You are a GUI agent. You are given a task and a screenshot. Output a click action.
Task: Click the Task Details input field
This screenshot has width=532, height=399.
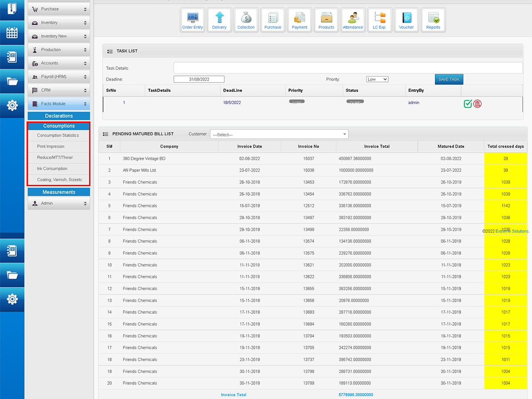(x=348, y=68)
